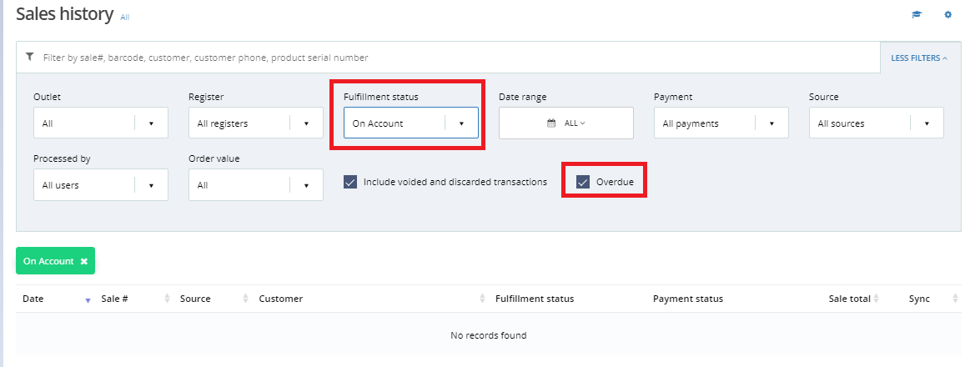Open the Payment dropdown
The height and width of the screenshot is (367, 980).
[x=721, y=123]
